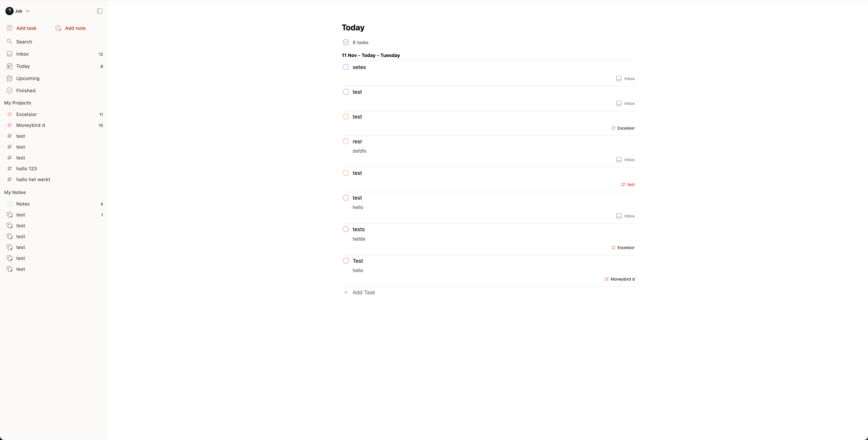This screenshot has height=440, width=868.
Task: Select the Moneybird d project in sidebar
Action: pos(31,125)
